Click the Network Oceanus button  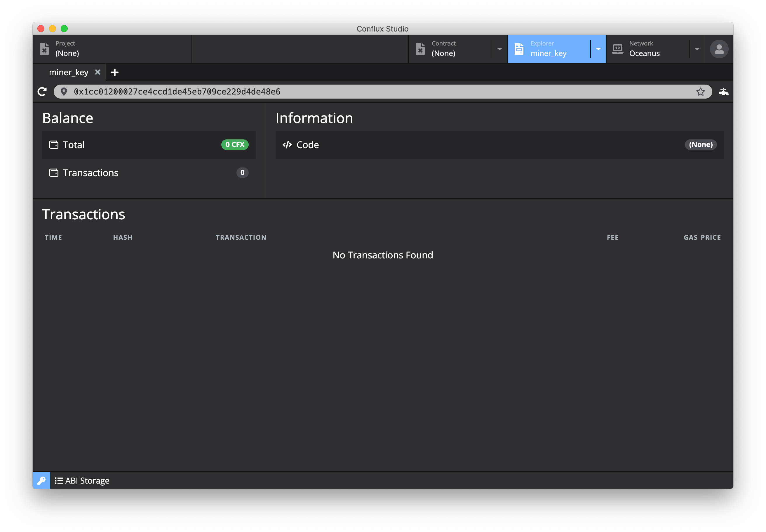coord(644,49)
